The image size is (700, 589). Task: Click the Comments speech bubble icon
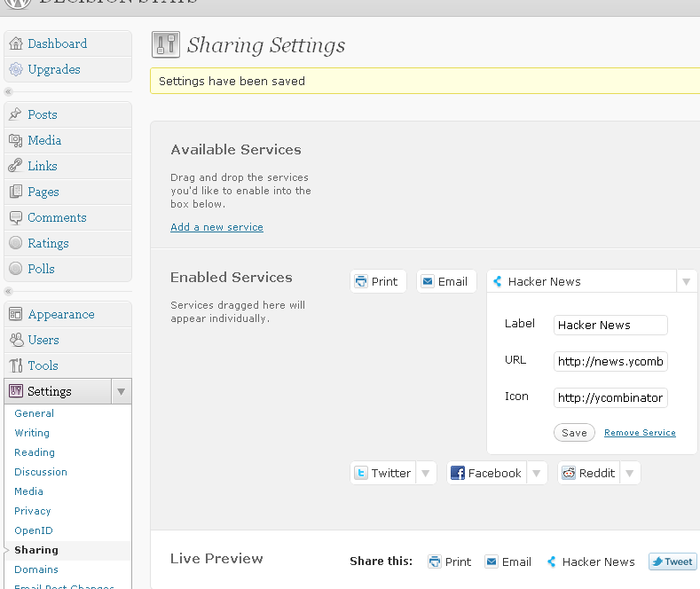tap(16, 217)
